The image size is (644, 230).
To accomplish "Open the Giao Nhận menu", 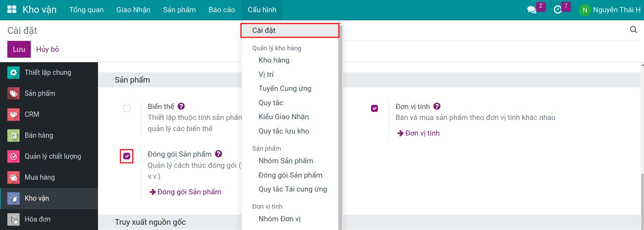I will (133, 10).
